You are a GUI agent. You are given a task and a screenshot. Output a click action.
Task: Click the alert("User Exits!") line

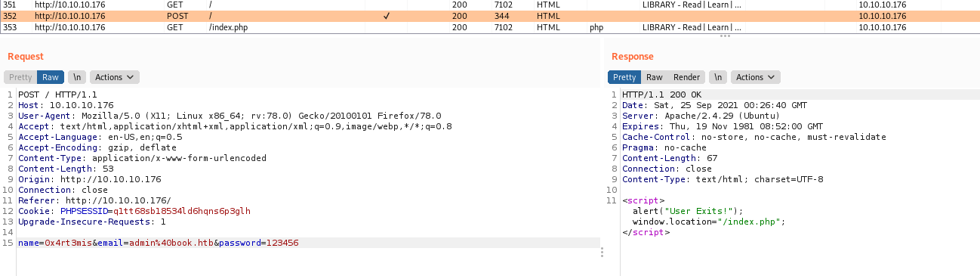pos(689,211)
